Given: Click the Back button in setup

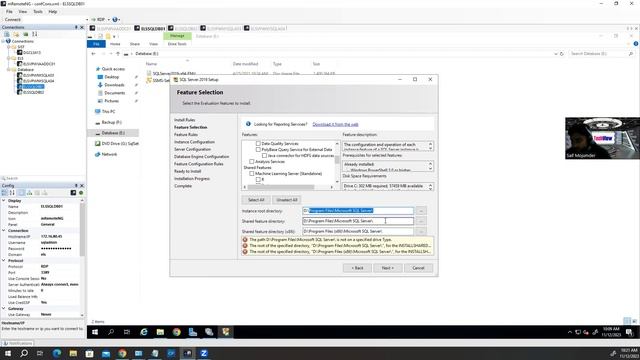Looking at the screenshot, I should click(x=357, y=268).
